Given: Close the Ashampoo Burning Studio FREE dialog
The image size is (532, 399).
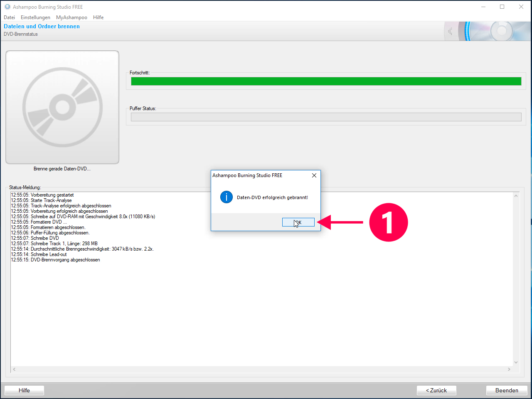Looking at the screenshot, I should click(314, 175).
